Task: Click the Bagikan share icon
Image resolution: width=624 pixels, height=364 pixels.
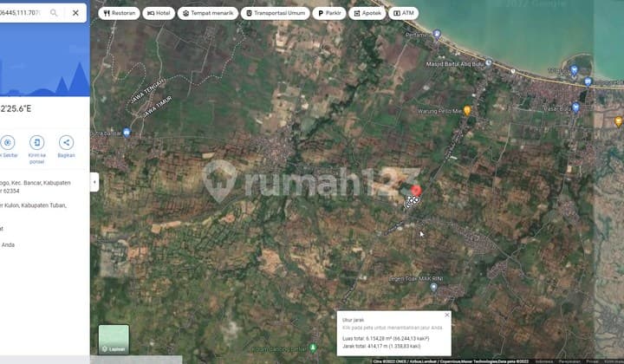Action: click(66, 142)
